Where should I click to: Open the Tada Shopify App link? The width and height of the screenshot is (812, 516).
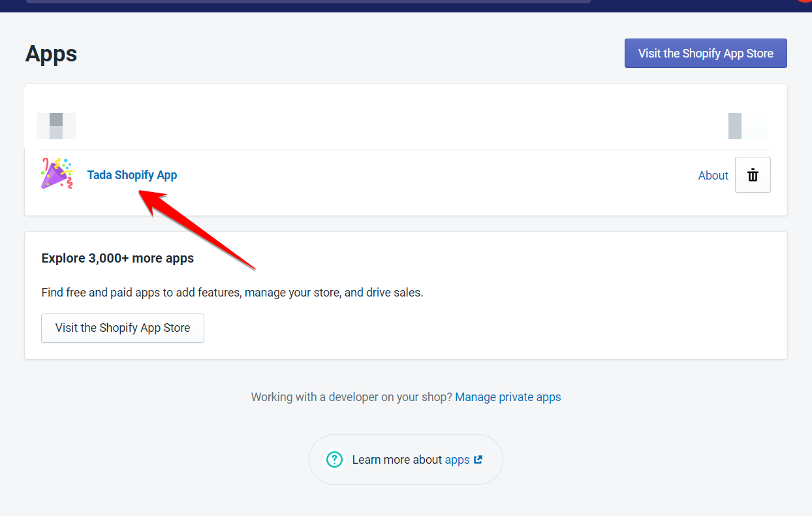(132, 175)
